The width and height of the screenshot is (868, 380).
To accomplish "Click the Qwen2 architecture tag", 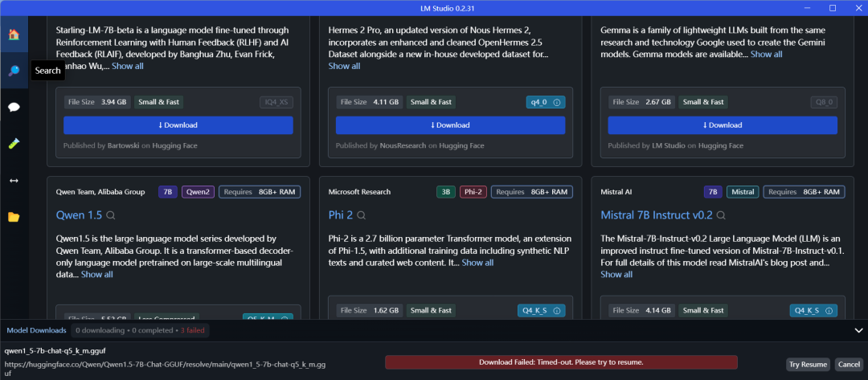I will coord(199,192).
